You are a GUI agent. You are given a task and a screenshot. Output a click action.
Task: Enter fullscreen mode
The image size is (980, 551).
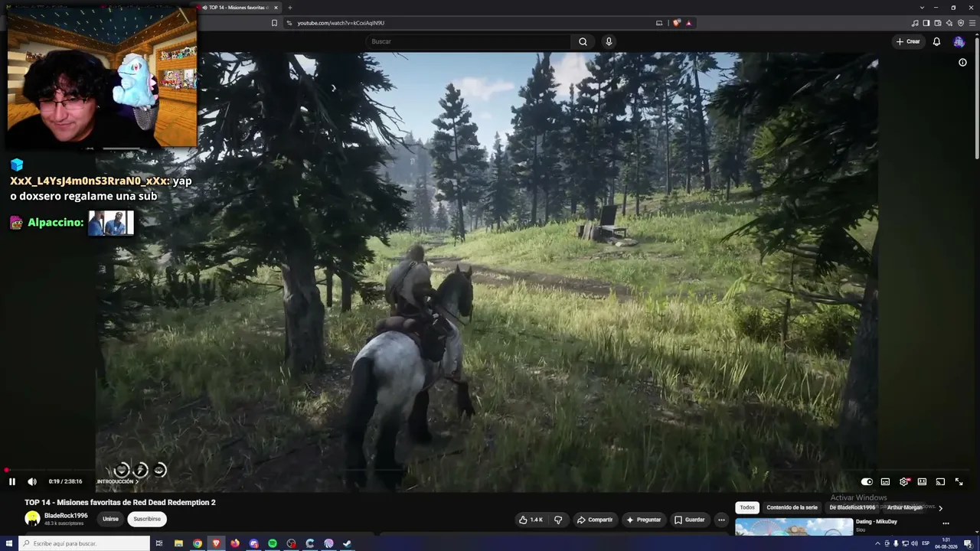coord(959,482)
